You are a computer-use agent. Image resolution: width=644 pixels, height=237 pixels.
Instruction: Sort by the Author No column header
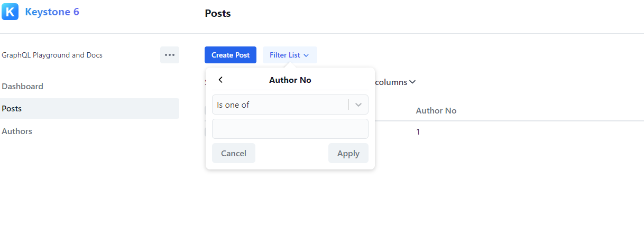436,111
